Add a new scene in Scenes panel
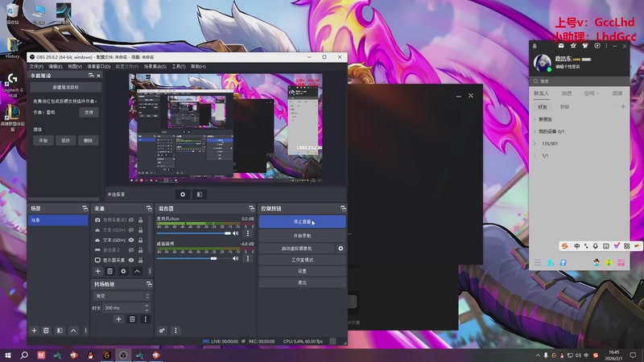The image size is (644, 362). coord(34,331)
